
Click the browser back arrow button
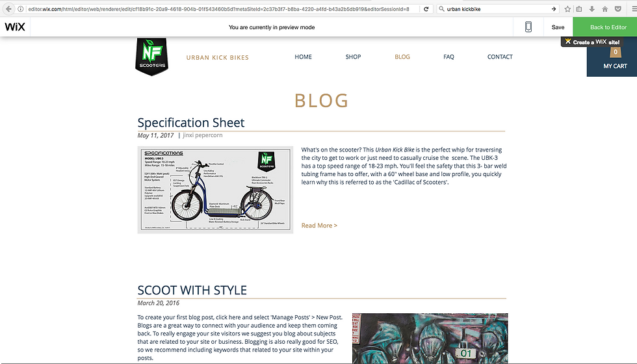point(8,8)
